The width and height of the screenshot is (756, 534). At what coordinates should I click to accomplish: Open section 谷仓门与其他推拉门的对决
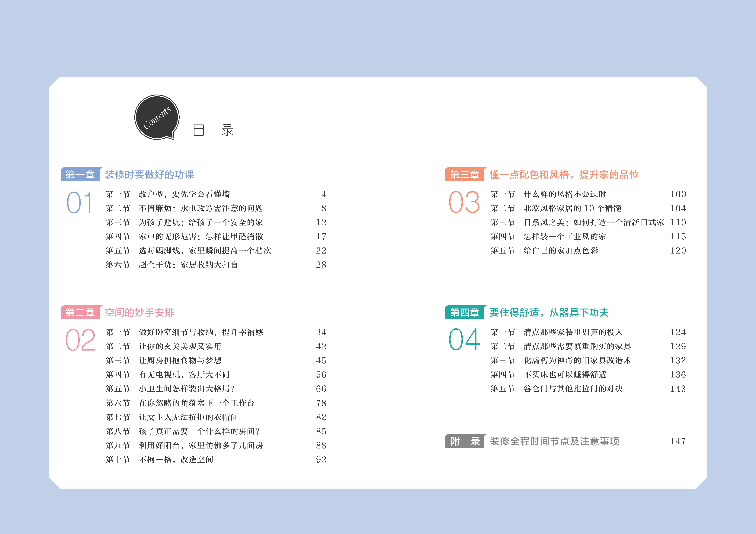coord(573,389)
